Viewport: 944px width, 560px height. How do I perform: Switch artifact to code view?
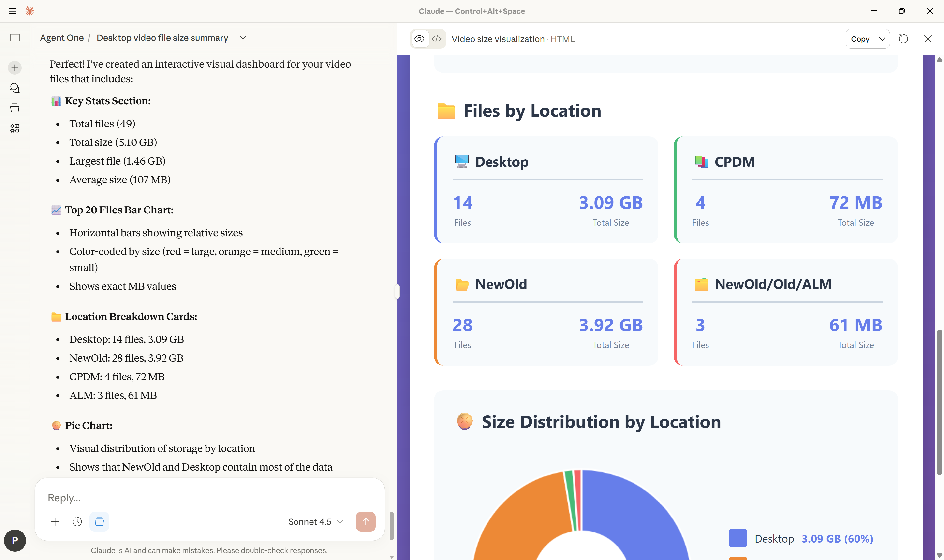pos(437,39)
